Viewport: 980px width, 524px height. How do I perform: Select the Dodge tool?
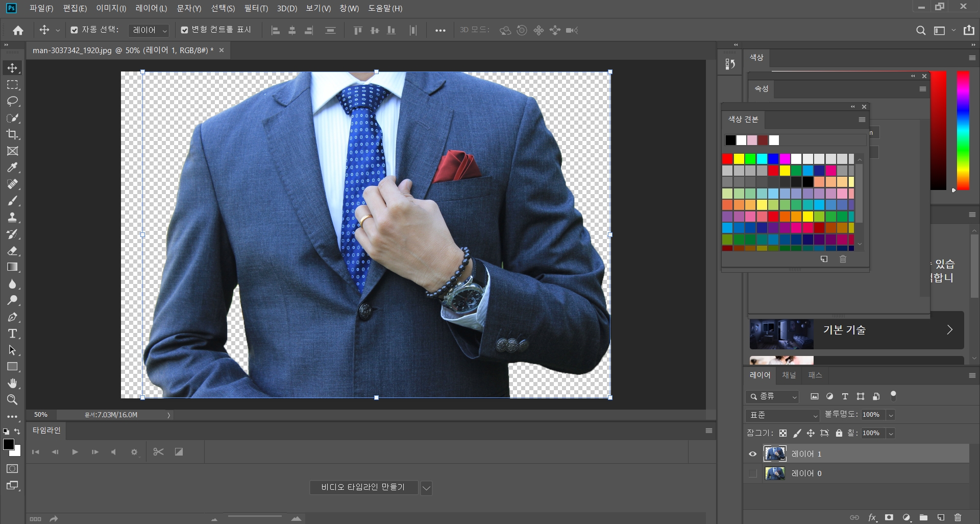pyautogui.click(x=12, y=300)
